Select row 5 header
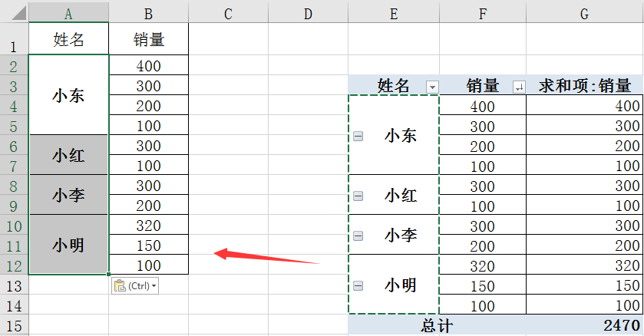Screen dimensions: 644x336 (x=14, y=125)
